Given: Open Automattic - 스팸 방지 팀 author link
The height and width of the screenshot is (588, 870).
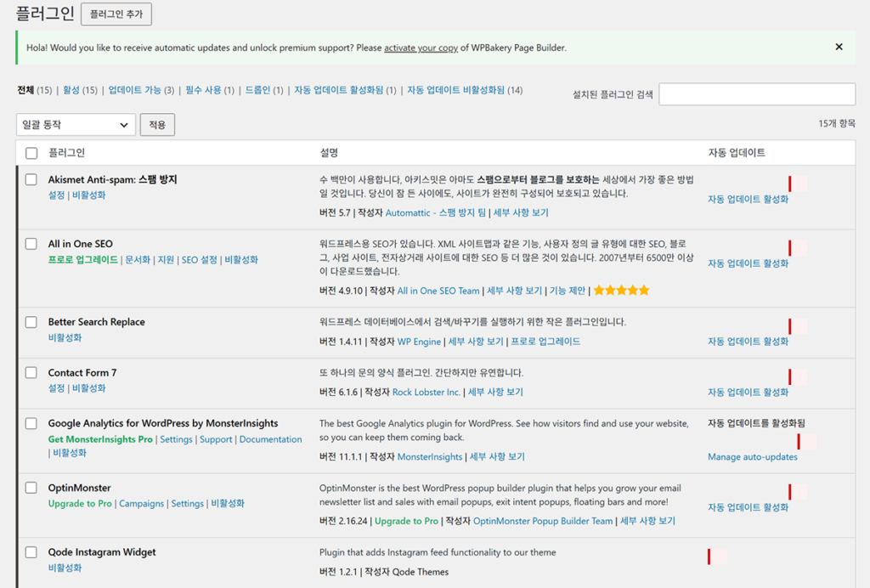Looking at the screenshot, I should click(x=436, y=213).
